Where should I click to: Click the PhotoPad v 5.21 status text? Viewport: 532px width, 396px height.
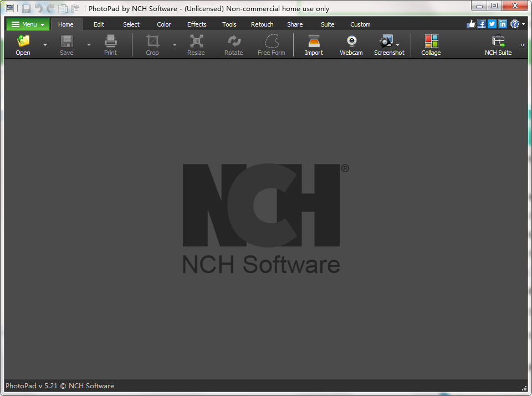click(x=60, y=386)
